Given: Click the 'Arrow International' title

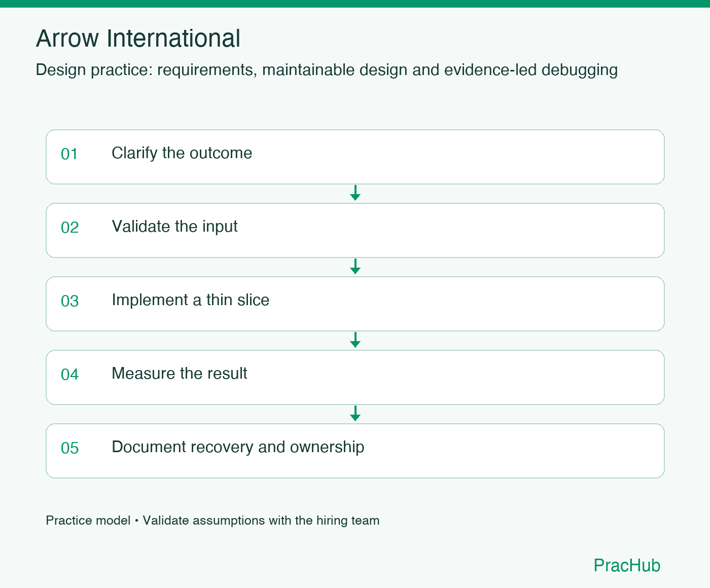Looking at the screenshot, I should coord(138,39).
